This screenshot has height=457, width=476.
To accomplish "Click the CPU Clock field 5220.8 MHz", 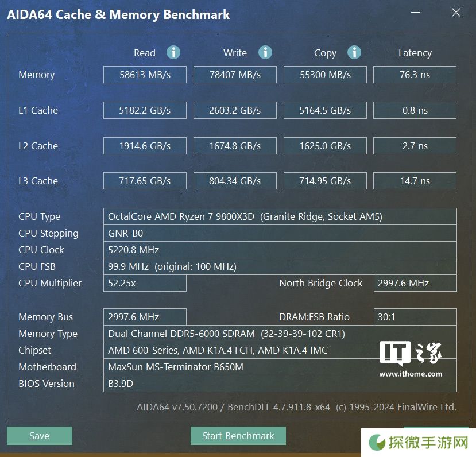I will pyautogui.click(x=280, y=250).
